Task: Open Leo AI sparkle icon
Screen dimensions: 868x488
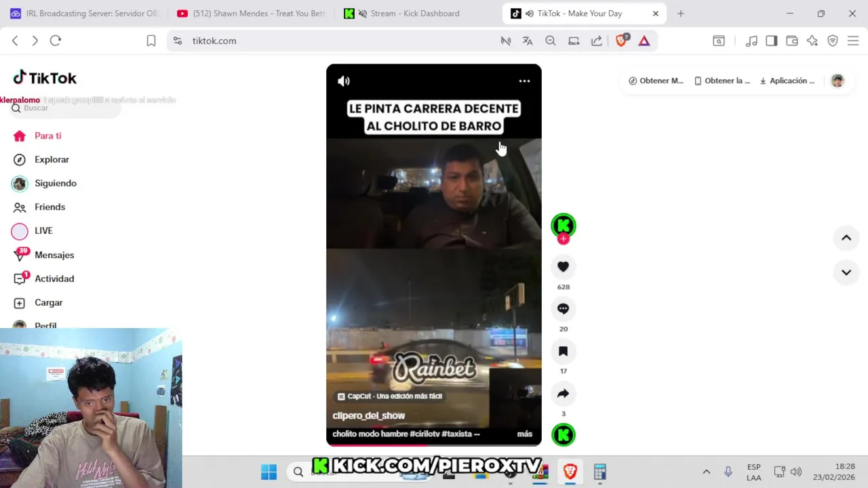Action: (812, 41)
